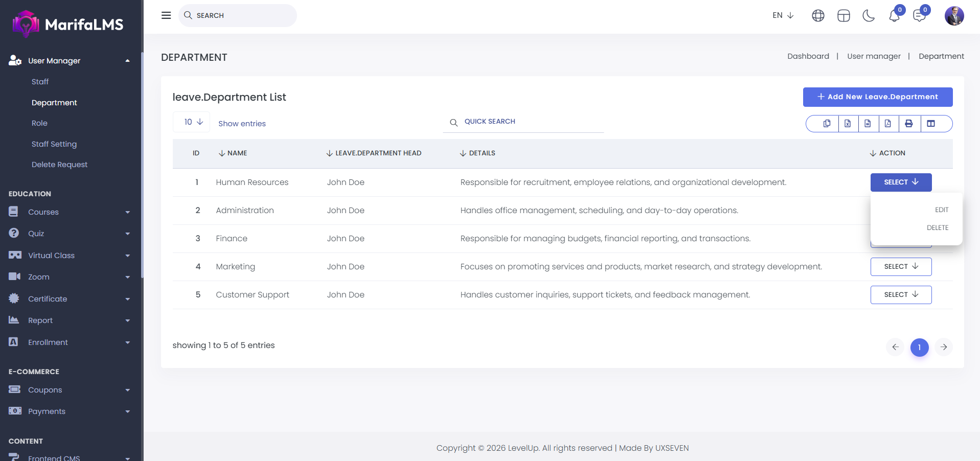This screenshot has width=980, height=461.
Task: Open the chat messages icon
Action: [x=919, y=16]
